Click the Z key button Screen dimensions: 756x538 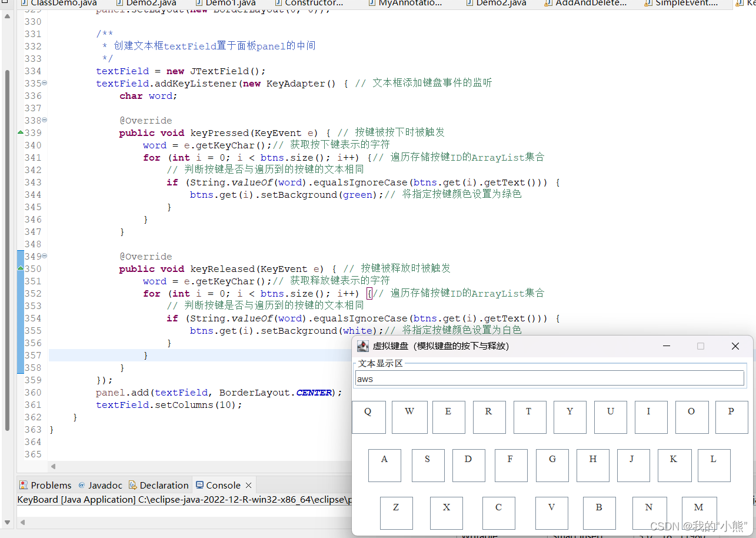[x=396, y=513]
